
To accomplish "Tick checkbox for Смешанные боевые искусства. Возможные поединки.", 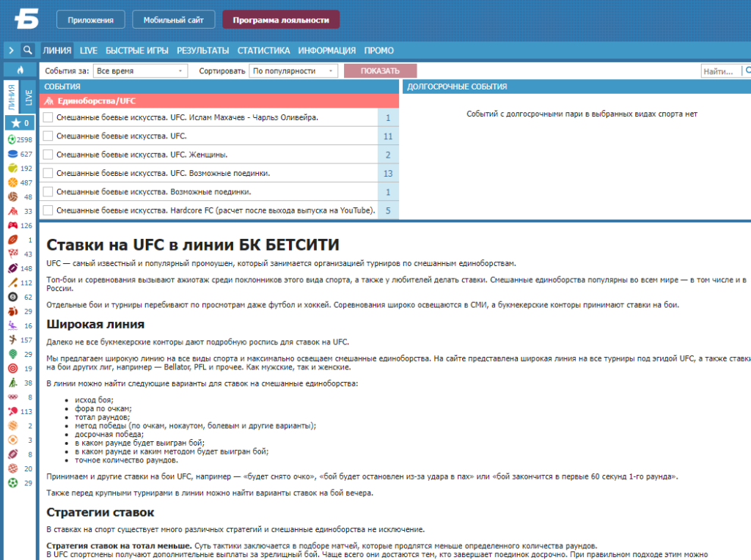I will pos(48,191).
